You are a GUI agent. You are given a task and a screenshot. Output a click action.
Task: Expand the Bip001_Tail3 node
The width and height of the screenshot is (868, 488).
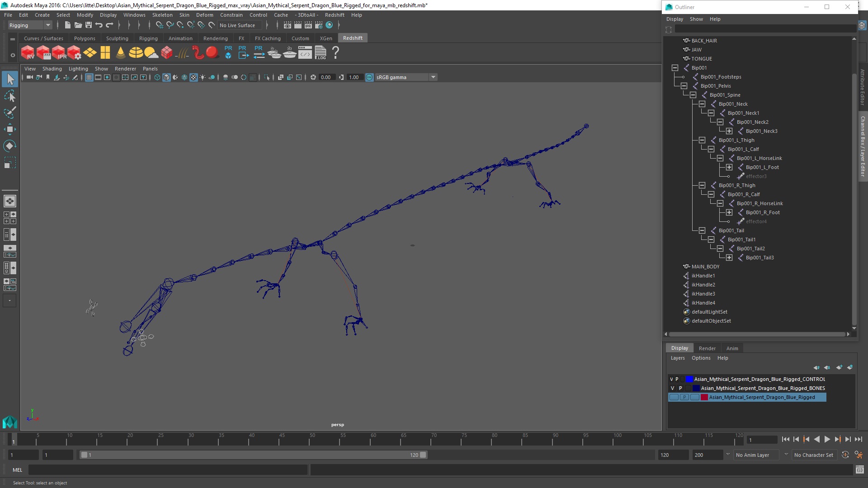729,258
